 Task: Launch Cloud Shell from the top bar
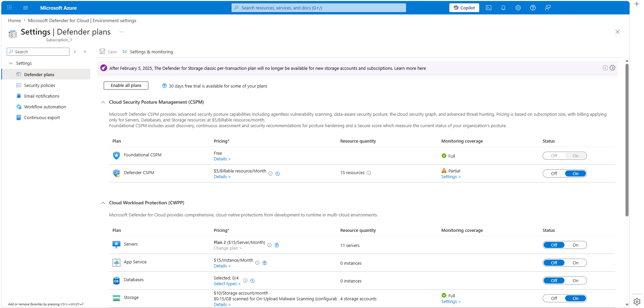[489, 8]
